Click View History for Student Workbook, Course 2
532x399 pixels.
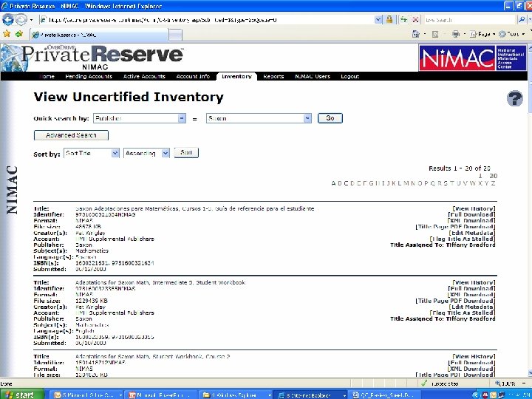click(474, 357)
